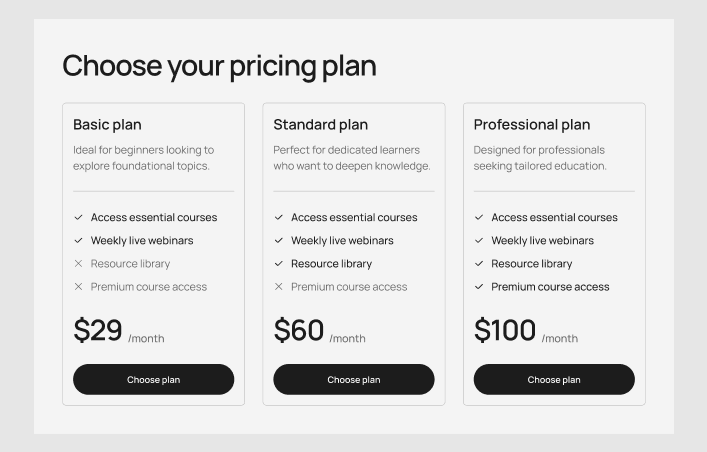
Task: Select Choose plan under Standard plan
Action: click(x=353, y=380)
